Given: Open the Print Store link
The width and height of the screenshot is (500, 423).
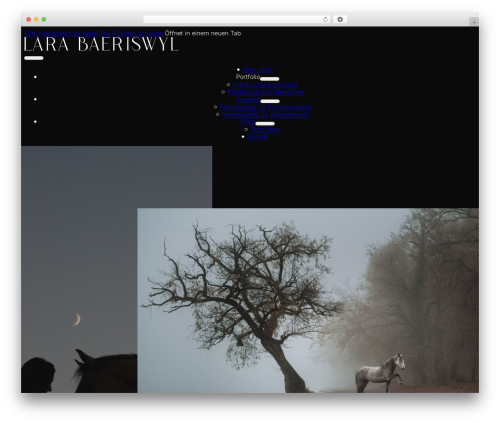Looking at the screenshot, I should [265, 129].
